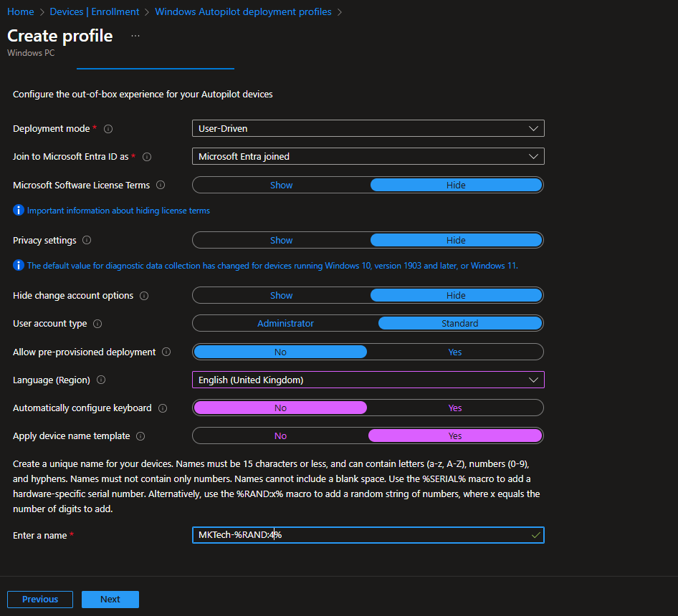Expand the Join to Microsoft Entra ID dropdown

[368, 156]
